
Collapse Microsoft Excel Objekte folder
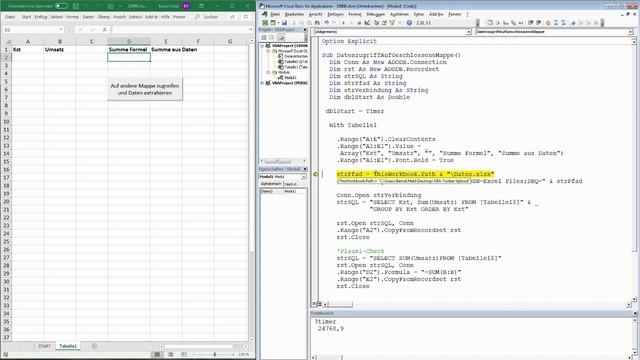pos(268,51)
